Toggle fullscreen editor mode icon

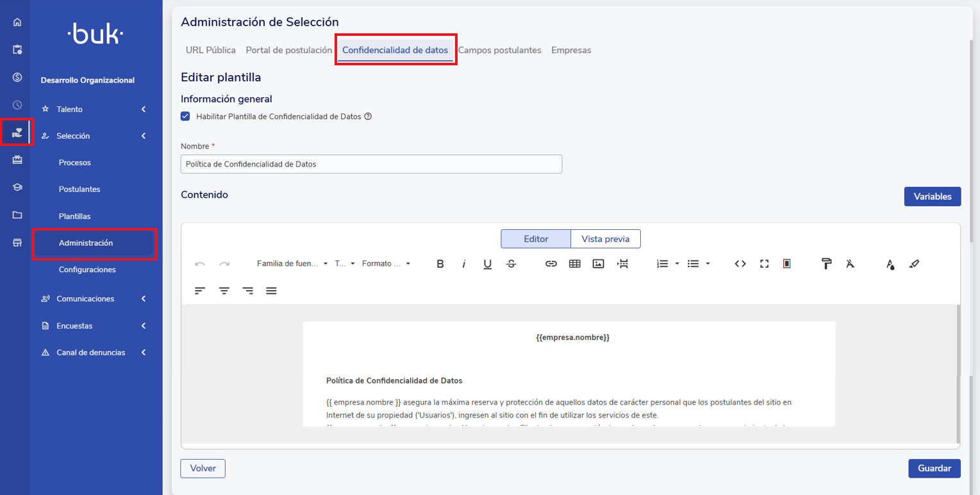(x=764, y=264)
